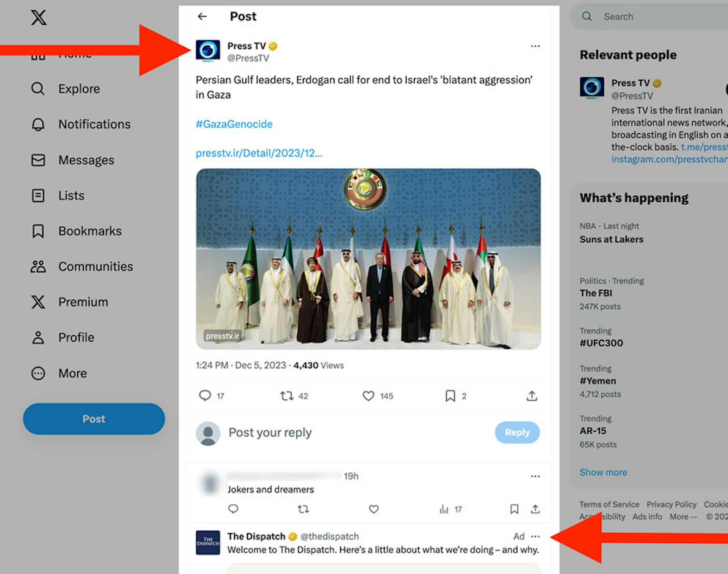Repost the 'Jokers and dreamers' comment
The image size is (728, 574).
click(303, 509)
